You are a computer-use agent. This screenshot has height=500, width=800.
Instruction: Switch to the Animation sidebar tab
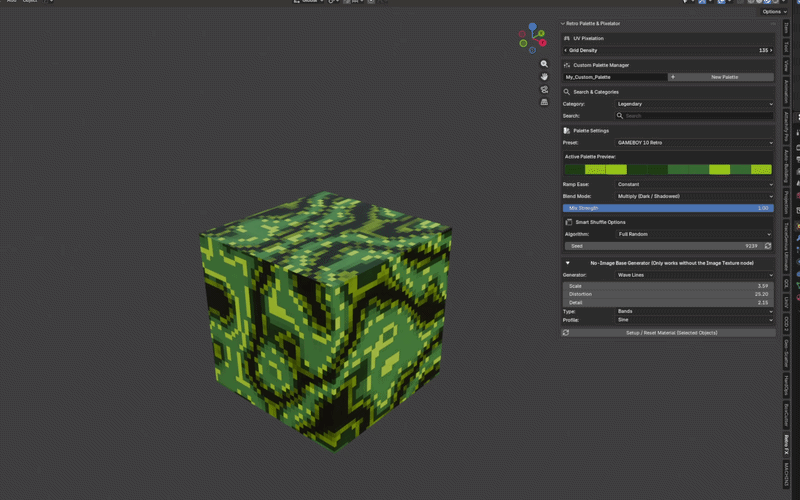click(786, 92)
